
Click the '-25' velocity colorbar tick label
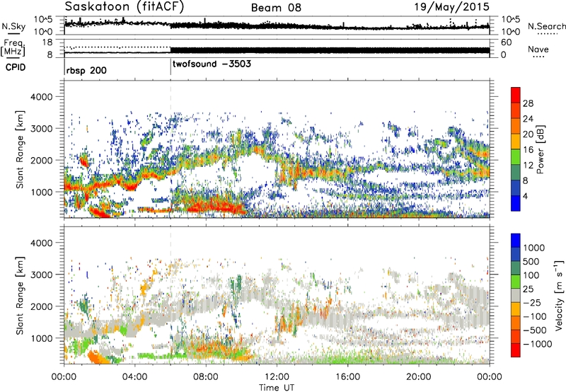click(532, 303)
